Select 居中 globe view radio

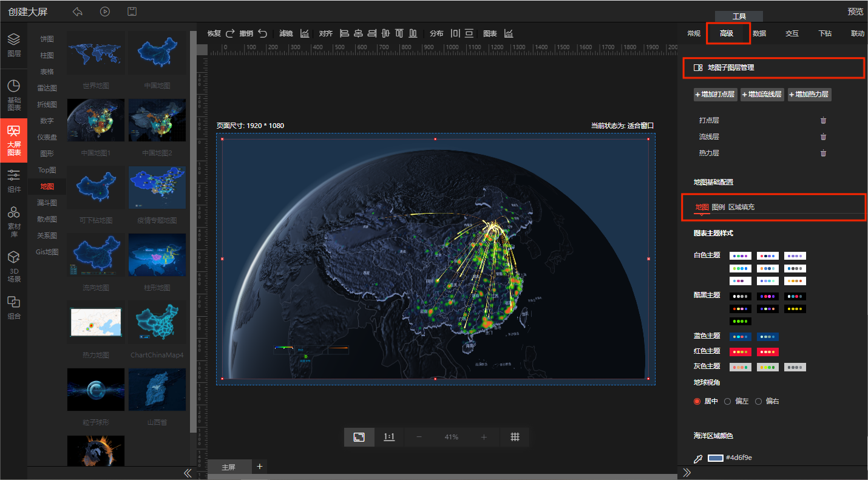697,402
